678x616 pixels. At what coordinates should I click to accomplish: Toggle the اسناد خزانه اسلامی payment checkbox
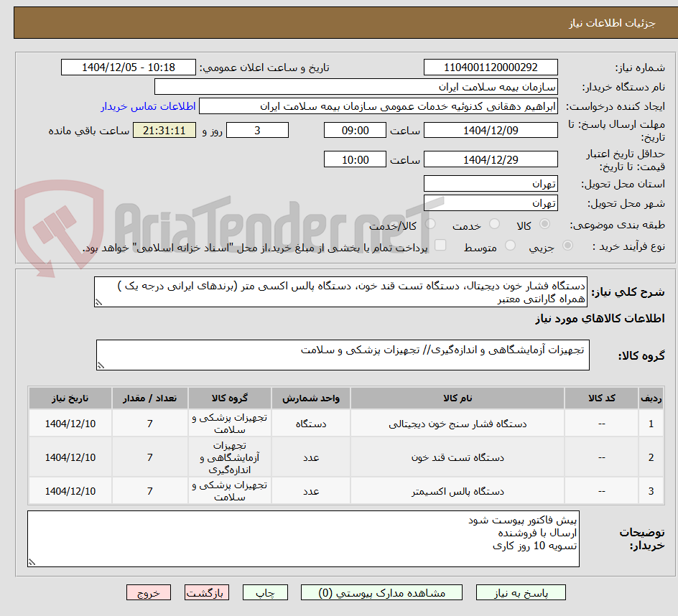(440, 245)
